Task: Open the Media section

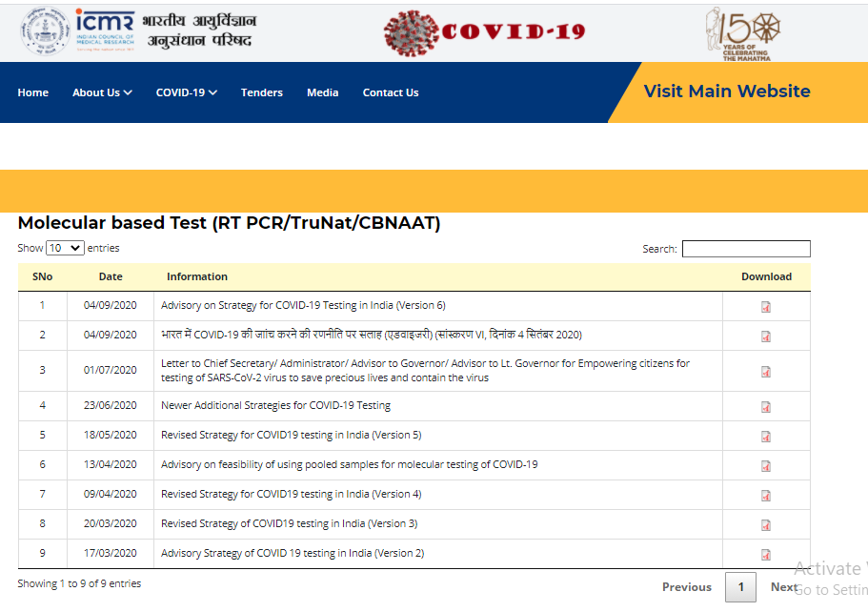Action: point(323,92)
